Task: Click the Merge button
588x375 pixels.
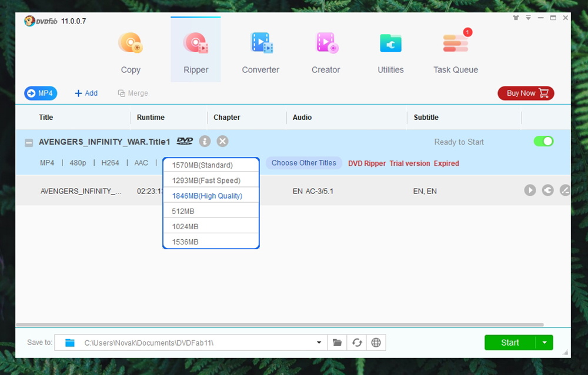Action: tap(133, 93)
